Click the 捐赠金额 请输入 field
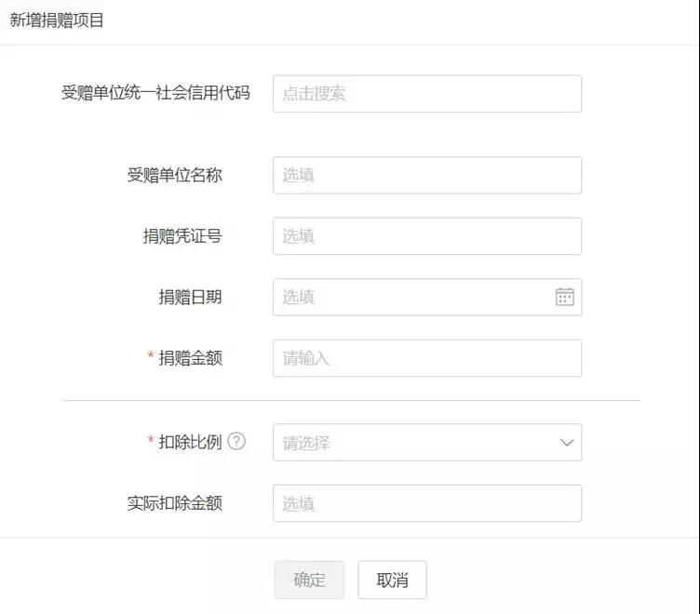The width and height of the screenshot is (700, 614). click(427, 358)
